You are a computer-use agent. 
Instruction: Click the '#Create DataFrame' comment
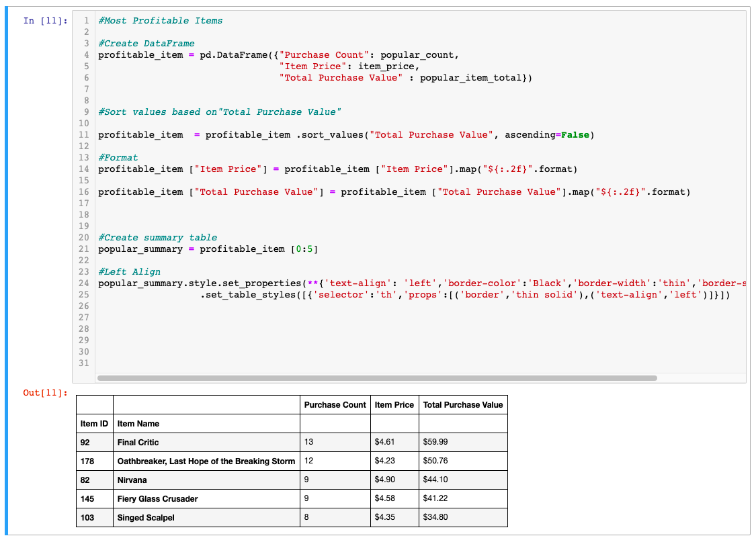click(146, 44)
